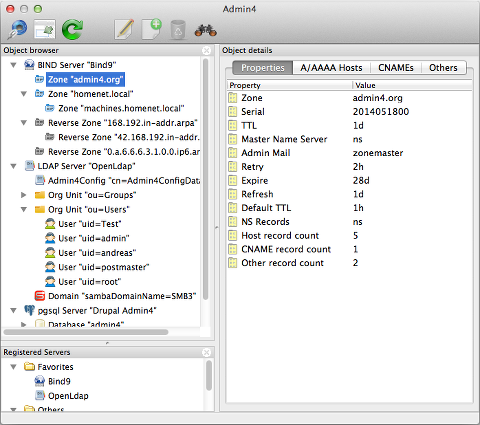Click the user icon for uid=Test
Viewport: 480px width, 425px height.
tap(50, 224)
